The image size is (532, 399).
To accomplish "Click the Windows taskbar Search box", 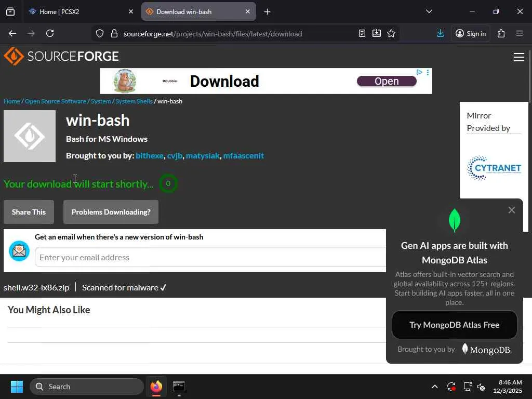I will point(87,387).
